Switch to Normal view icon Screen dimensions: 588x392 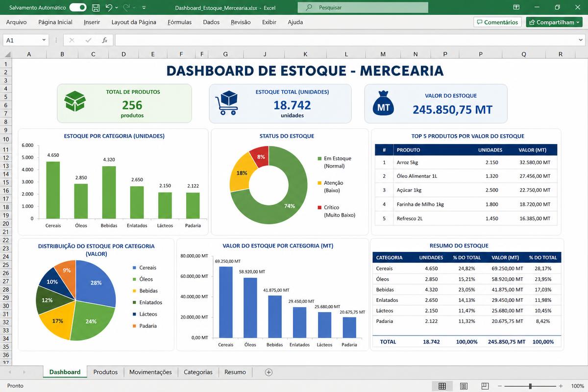point(442,386)
